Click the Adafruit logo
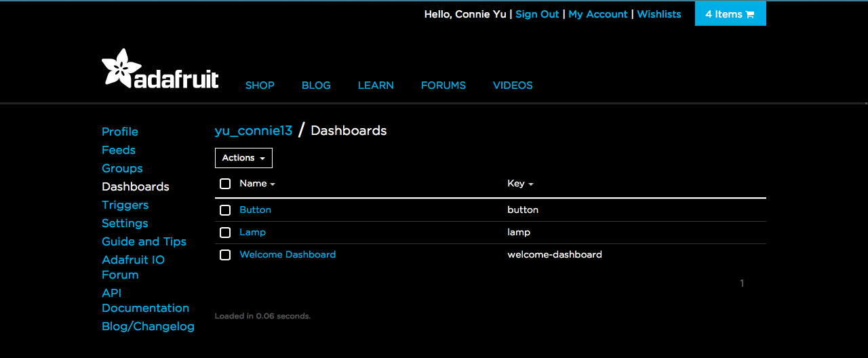This screenshot has height=358, width=868. tap(160, 68)
